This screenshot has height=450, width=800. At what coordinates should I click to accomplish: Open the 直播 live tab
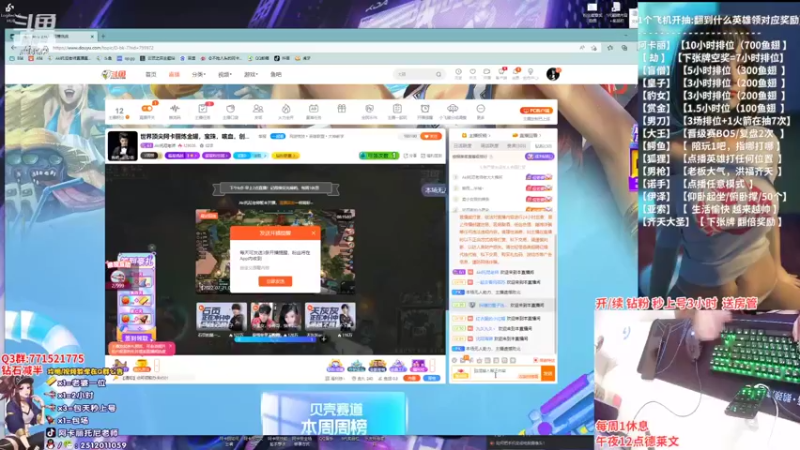[174, 74]
